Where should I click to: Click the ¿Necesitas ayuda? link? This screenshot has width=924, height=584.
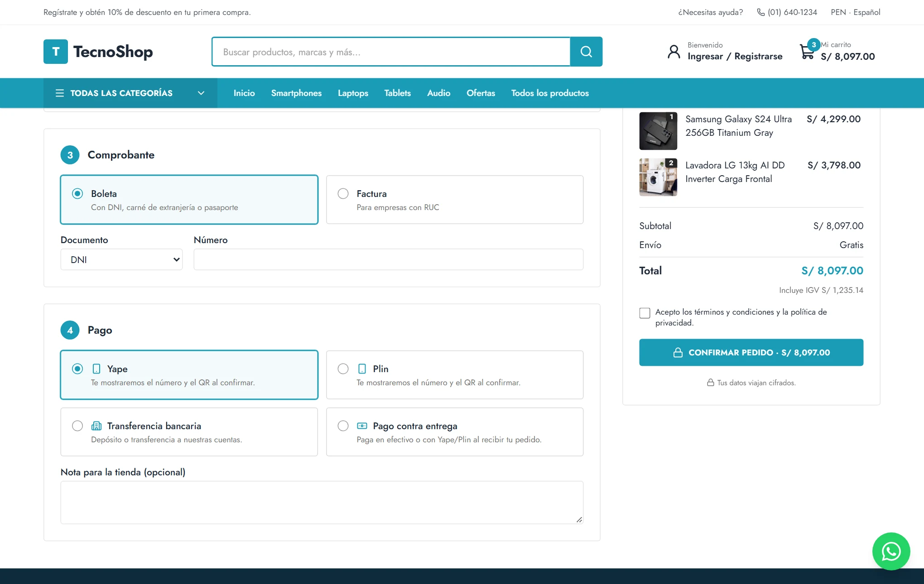point(710,12)
